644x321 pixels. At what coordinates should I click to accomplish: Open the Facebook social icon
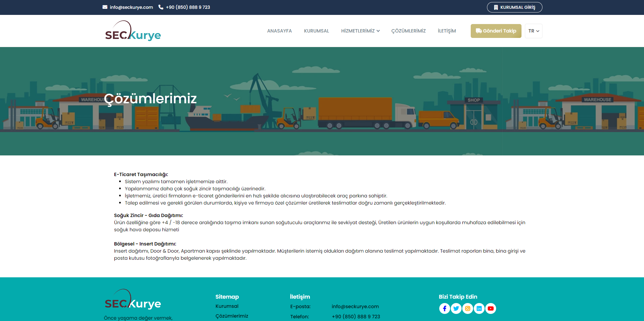coord(444,308)
